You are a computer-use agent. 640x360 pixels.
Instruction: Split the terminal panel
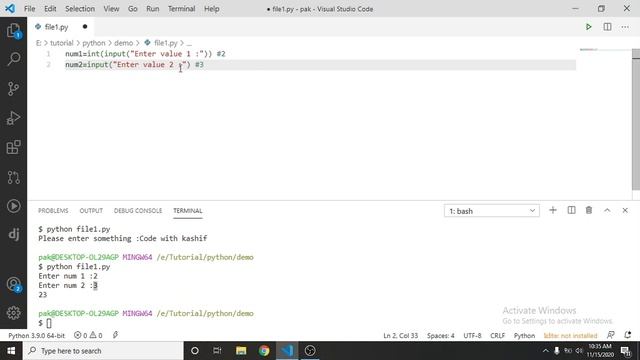coord(571,210)
